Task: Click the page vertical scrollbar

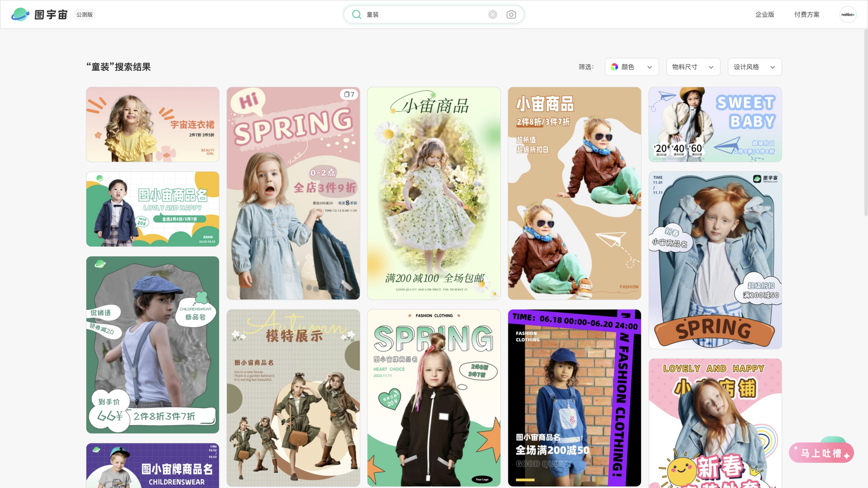Action: [x=866, y=123]
